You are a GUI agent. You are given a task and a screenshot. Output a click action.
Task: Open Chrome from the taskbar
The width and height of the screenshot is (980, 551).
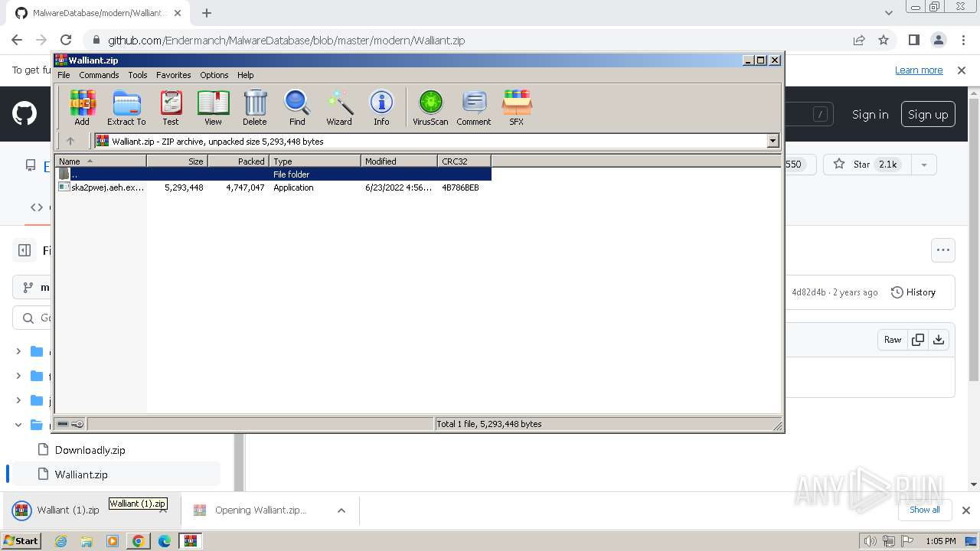click(138, 541)
